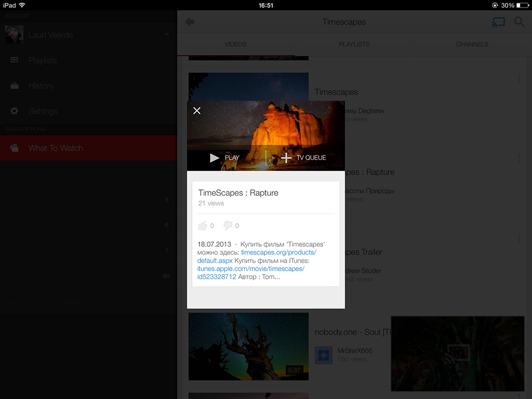Open Settings in the sidebar
532x399 pixels.
[88, 111]
